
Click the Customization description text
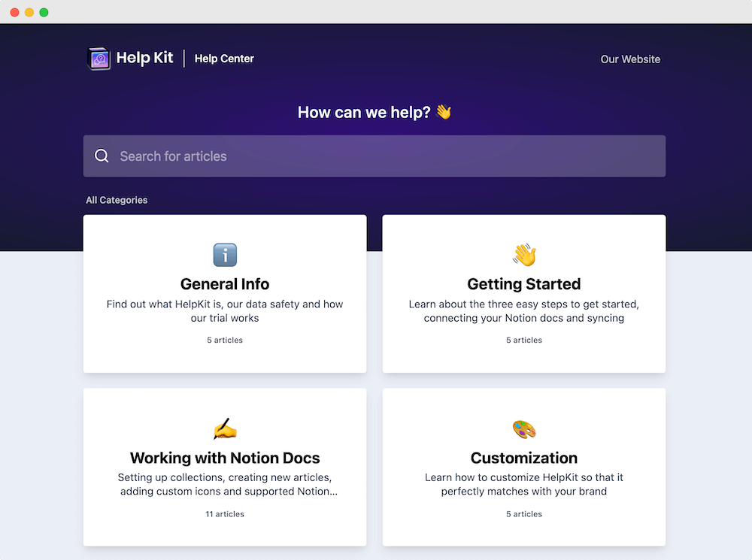point(524,484)
